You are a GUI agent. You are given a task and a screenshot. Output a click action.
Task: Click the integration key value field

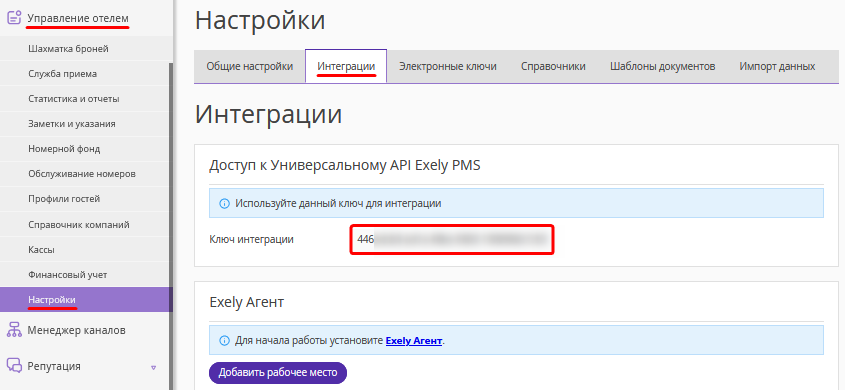click(x=452, y=240)
